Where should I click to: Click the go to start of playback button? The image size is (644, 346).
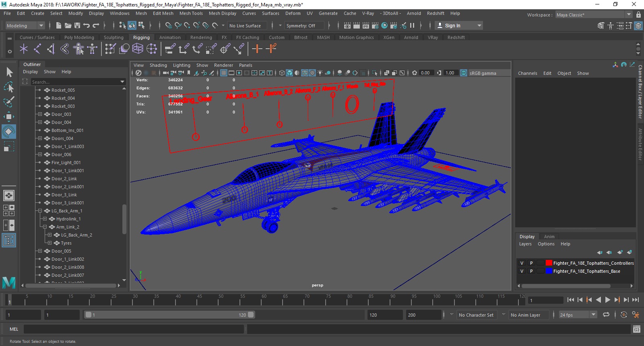(571, 300)
